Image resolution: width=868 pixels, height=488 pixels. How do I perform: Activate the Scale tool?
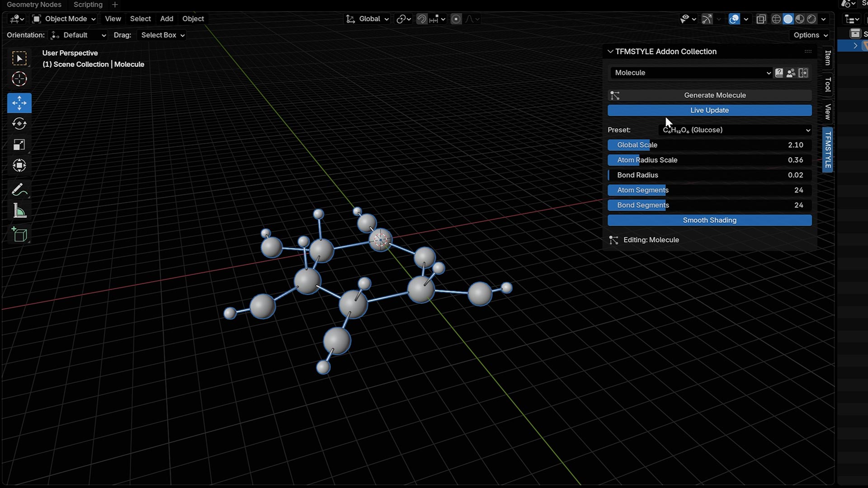coord(19,145)
